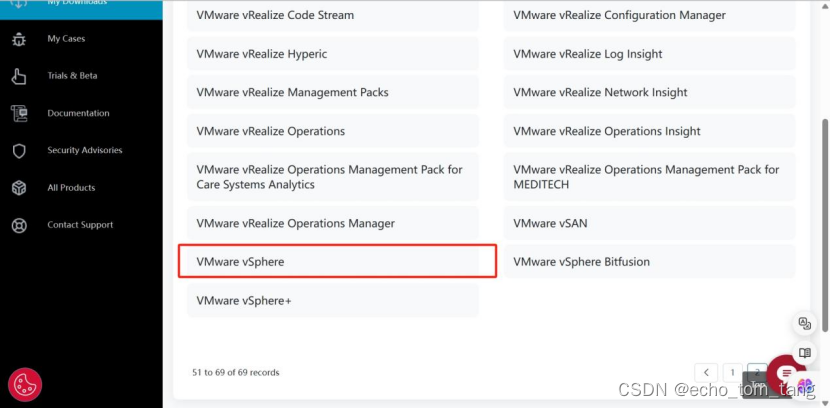Go to page 1 of results
The height and width of the screenshot is (409, 831).
732,373
